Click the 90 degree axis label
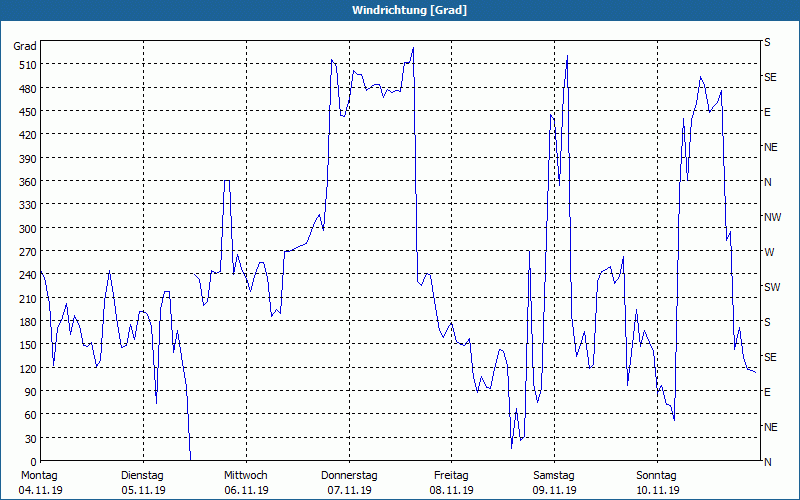This screenshot has height=500, width=800. point(31,392)
